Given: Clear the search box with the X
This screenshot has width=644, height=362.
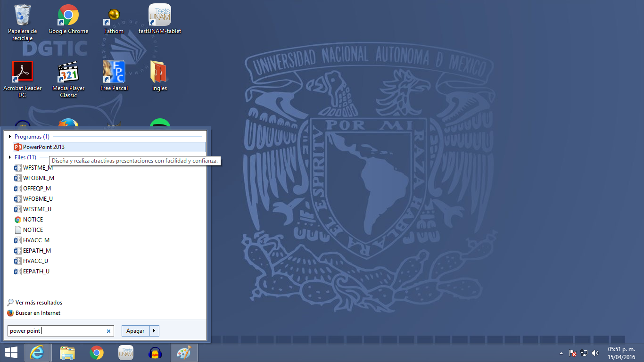Looking at the screenshot, I should pos(109,331).
